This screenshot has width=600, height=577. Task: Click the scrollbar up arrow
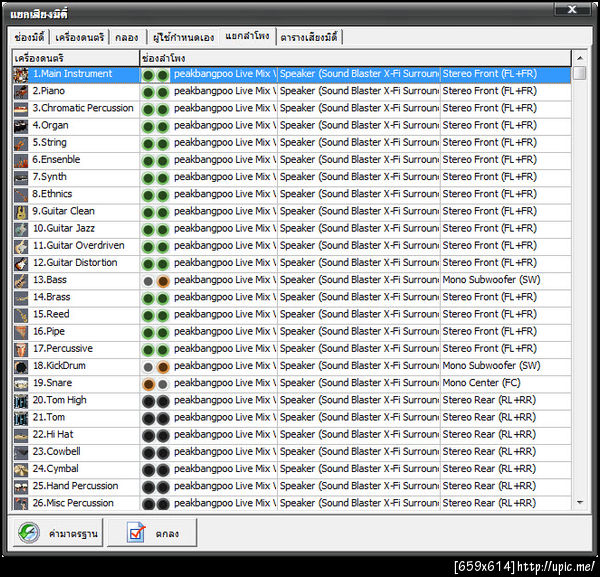tap(580, 58)
